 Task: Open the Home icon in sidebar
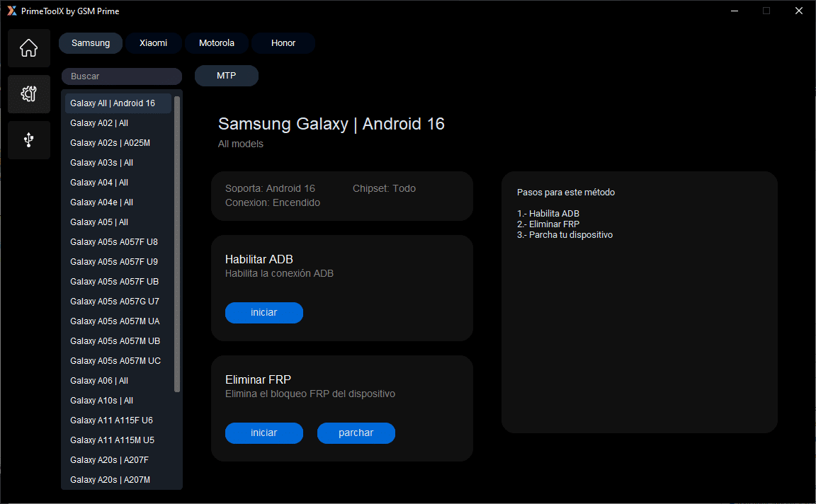(28, 48)
